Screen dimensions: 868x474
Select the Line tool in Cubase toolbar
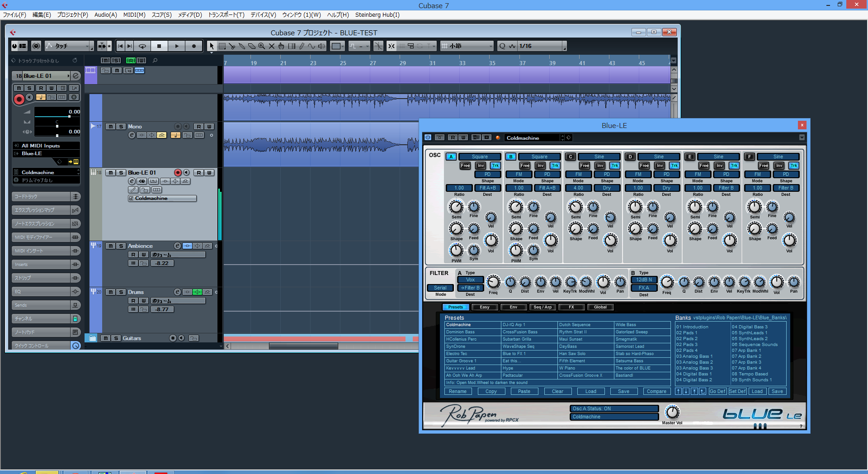tap(311, 46)
